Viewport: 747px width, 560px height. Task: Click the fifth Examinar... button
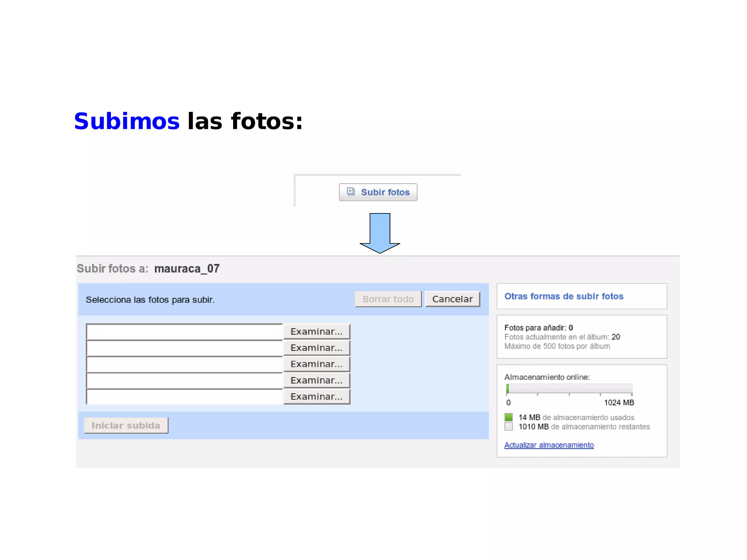tap(317, 397)
